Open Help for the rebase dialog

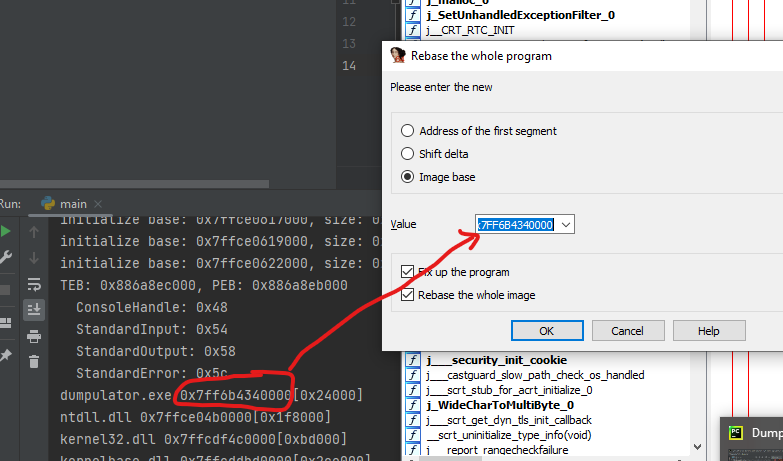[x=708, y=331]
